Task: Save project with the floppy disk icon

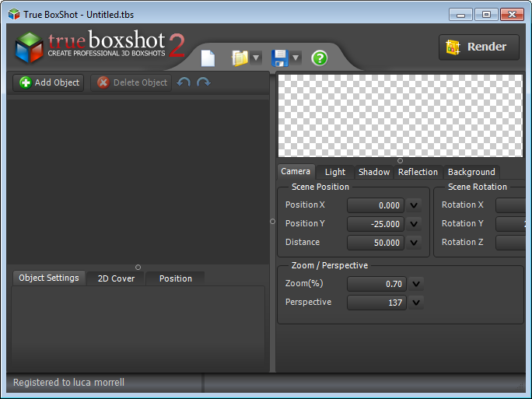Action: 280,58
